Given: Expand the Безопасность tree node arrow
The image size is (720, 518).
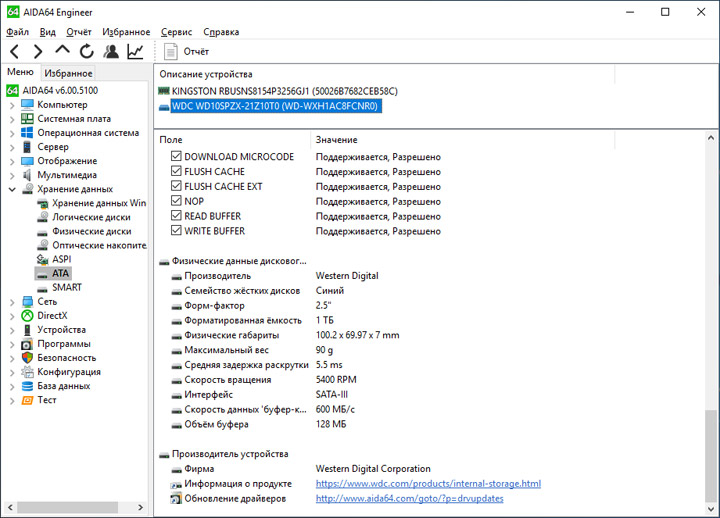Looking at the screenshot, I should 12,359.
